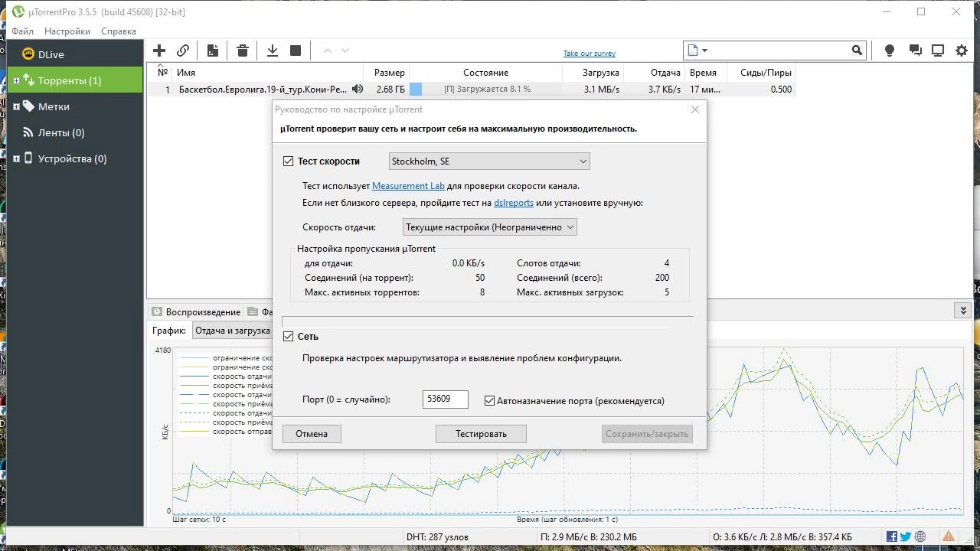Open the lightbulb tips icon
Image resolution: width=980 pixels, height=551 pixels.
pyautogui.click(x=890, y=51)
